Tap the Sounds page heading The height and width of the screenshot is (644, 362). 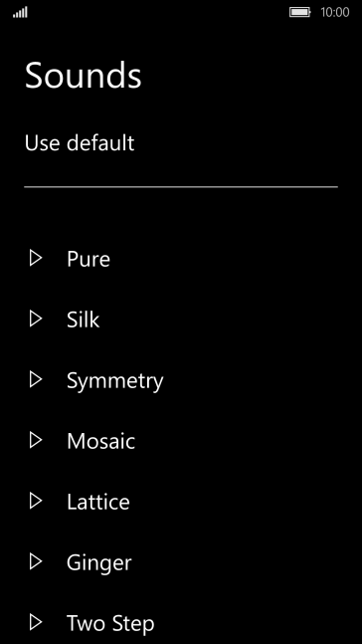pos(84,75)
